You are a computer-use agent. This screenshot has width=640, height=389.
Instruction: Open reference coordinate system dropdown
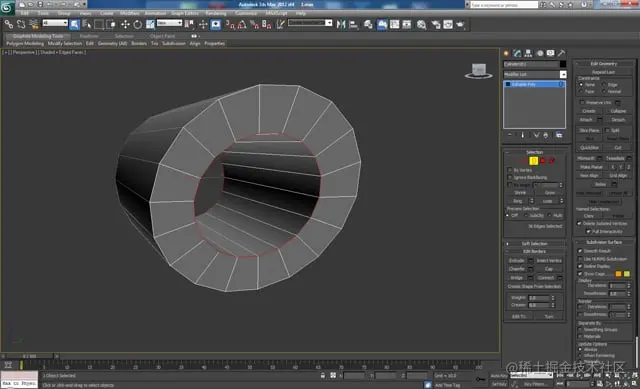[169, 23]
